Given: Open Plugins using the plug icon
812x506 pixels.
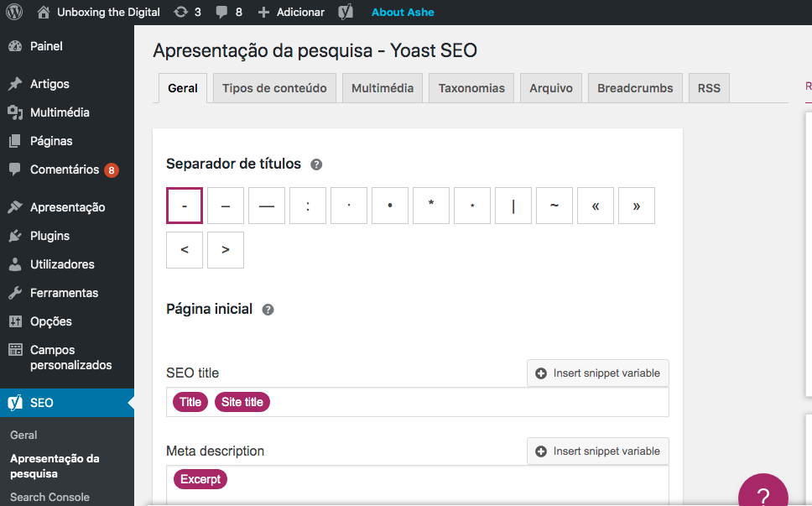Looking at the screenshot, I should 13,236.
